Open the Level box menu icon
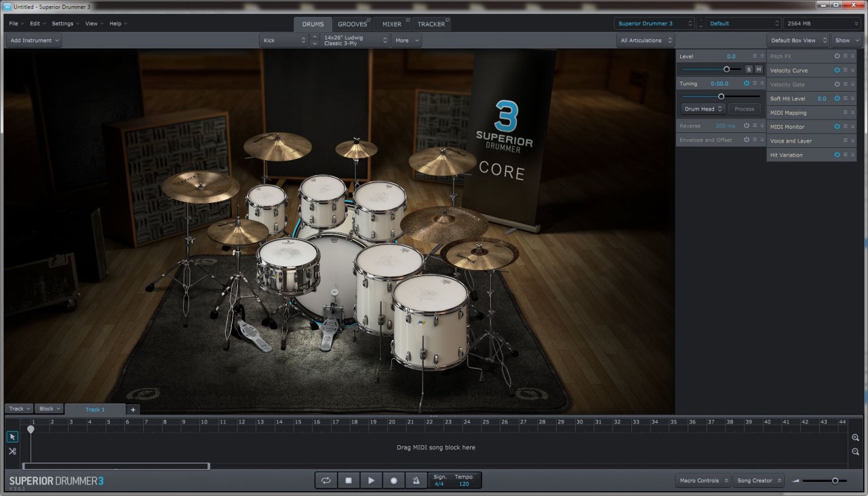The image size is (868, 496). (755, 56)
